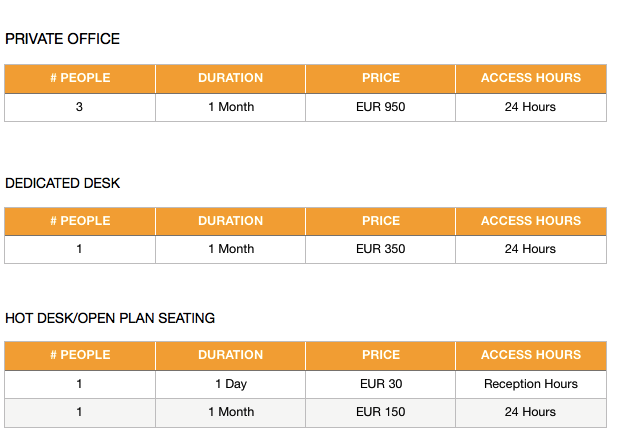This screenshot has height=433, width=628.
Task: Select 1 Month cell in the EUR 150 row
Action: [x=230, y=412]
